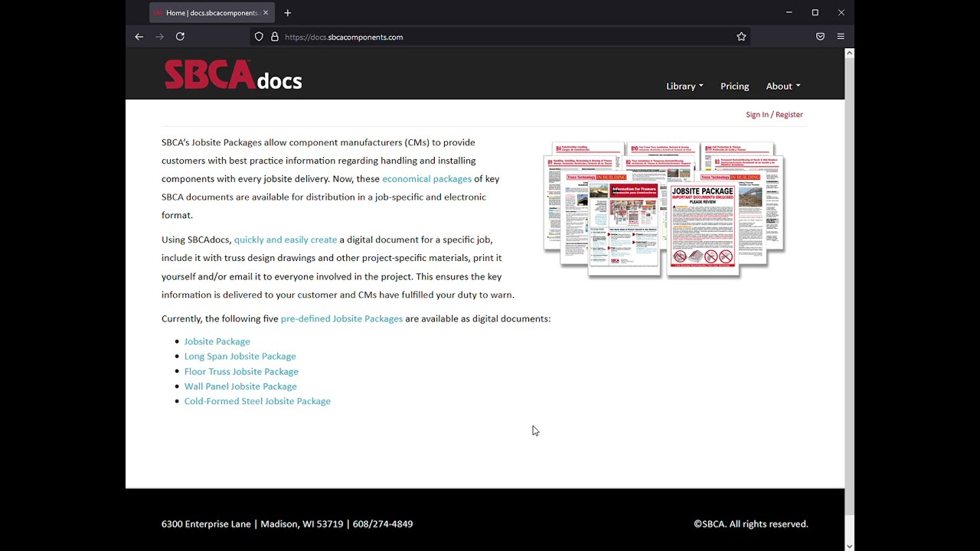Expand the About dropdown menu
The width and height of the screenshot is (980, 551).
[783, 86]
